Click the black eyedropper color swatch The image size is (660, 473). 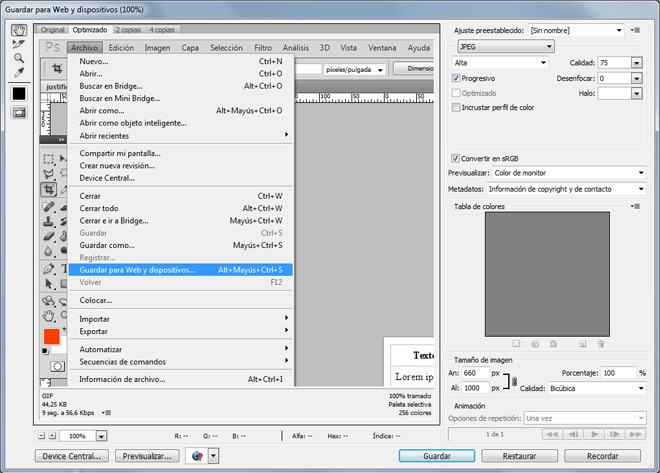tap(19, 93)
